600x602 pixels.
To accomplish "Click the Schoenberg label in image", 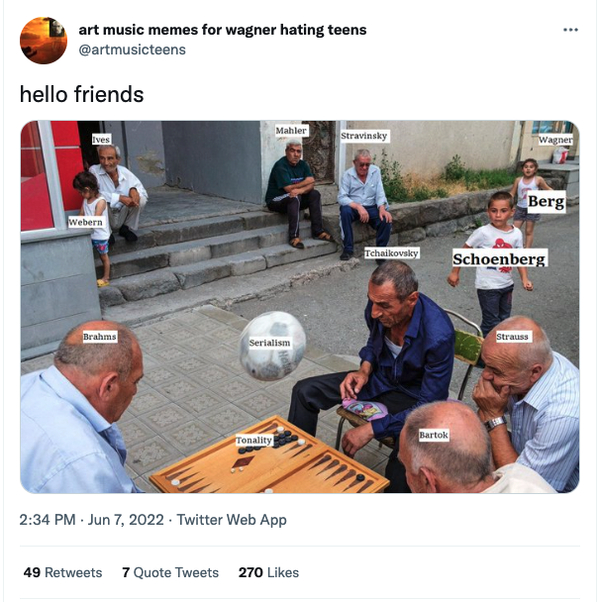I will pyautogui.click(x=499, y=258).
